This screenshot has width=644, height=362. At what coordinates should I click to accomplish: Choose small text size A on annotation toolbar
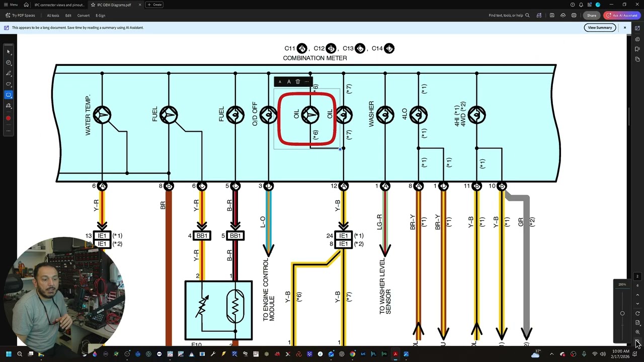tap(280, 82)
